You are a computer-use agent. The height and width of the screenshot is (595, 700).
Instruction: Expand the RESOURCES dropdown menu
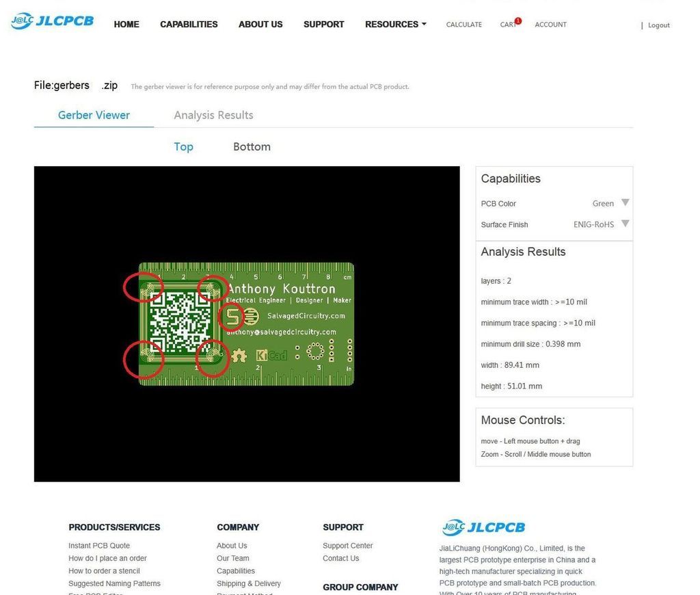click(396, 25)
